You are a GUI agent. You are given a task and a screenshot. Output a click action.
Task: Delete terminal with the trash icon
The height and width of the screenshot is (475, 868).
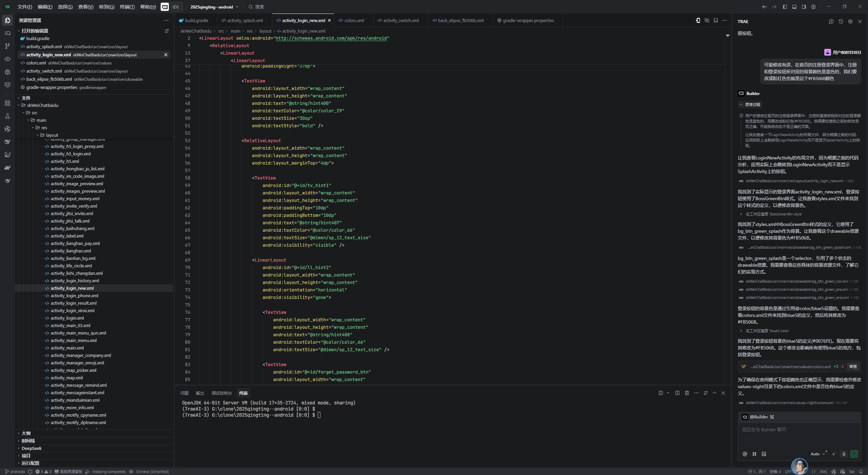pos(687,393)
